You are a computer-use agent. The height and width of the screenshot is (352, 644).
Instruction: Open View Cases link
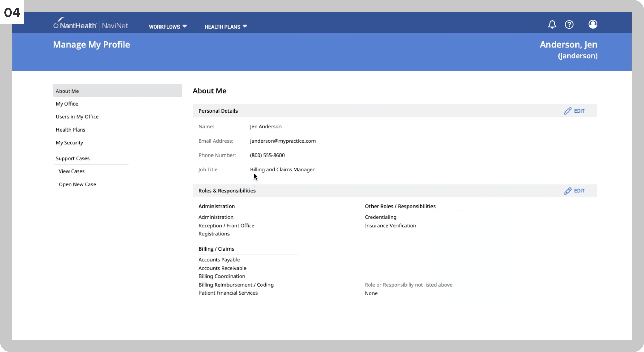(x=72, y=171)
